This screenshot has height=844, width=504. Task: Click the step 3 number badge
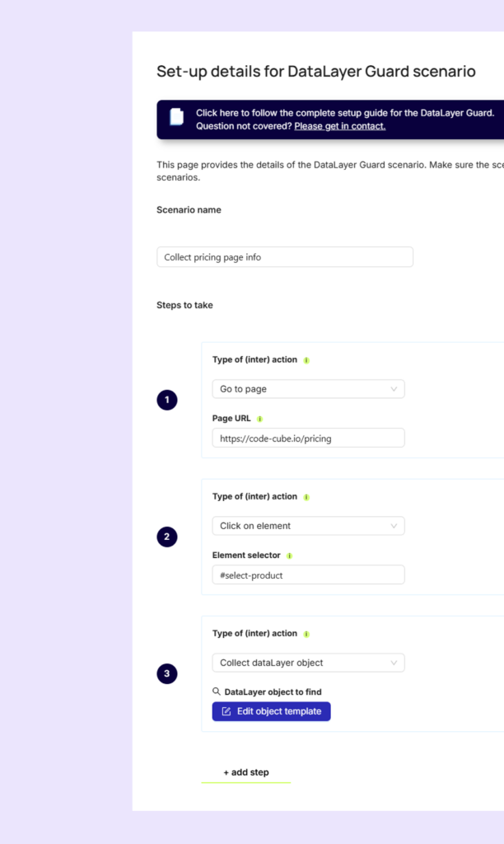coord(167,674)
